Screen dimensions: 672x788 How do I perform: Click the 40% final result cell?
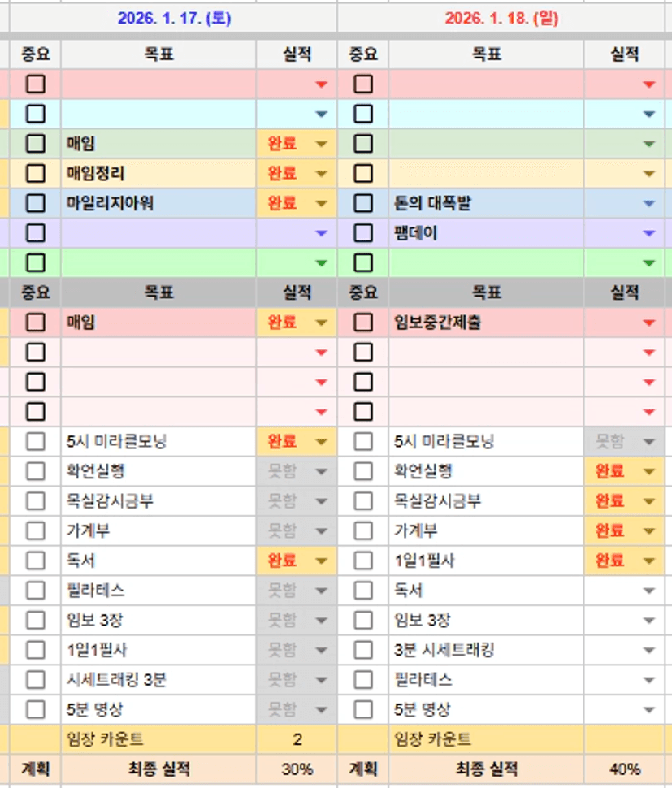[624, 769]
